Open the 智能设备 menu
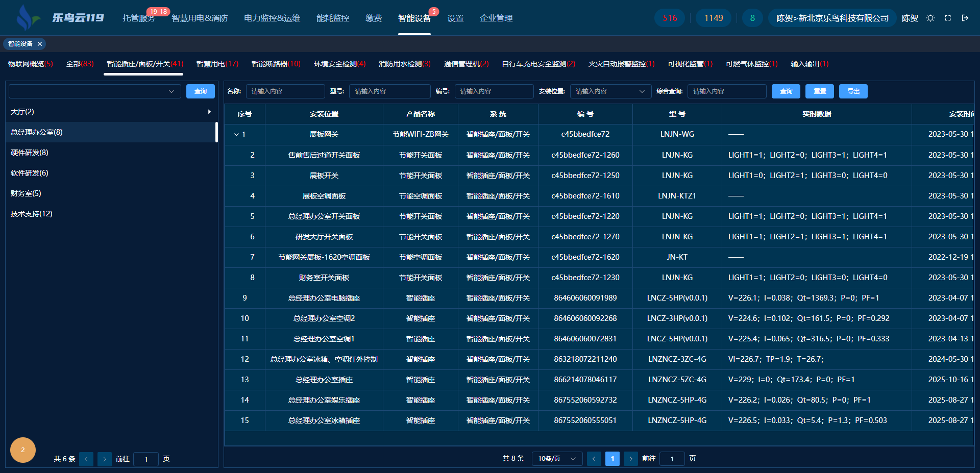 click(414, 18)
